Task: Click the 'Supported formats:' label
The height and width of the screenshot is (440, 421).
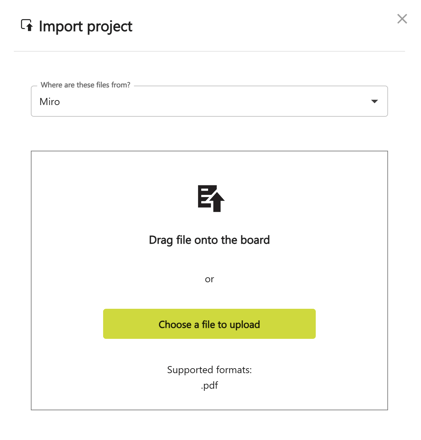Action: pyautogui.click(x=209, y=370)
